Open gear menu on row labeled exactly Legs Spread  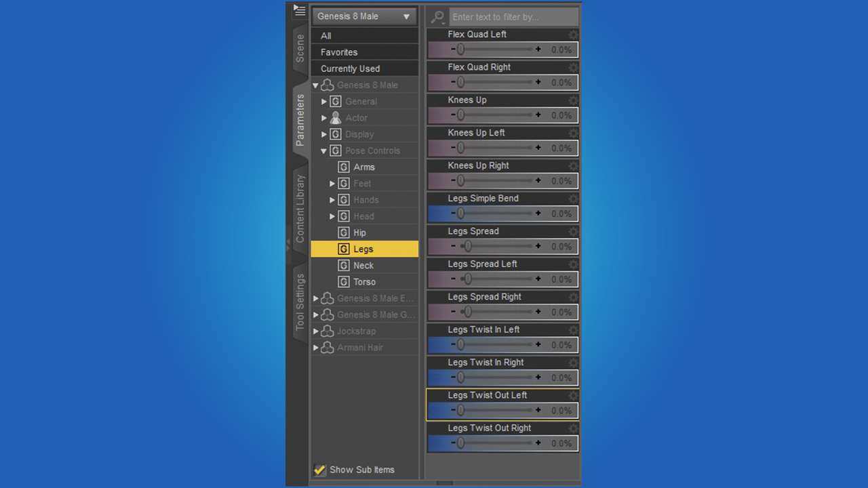point(574,232)
